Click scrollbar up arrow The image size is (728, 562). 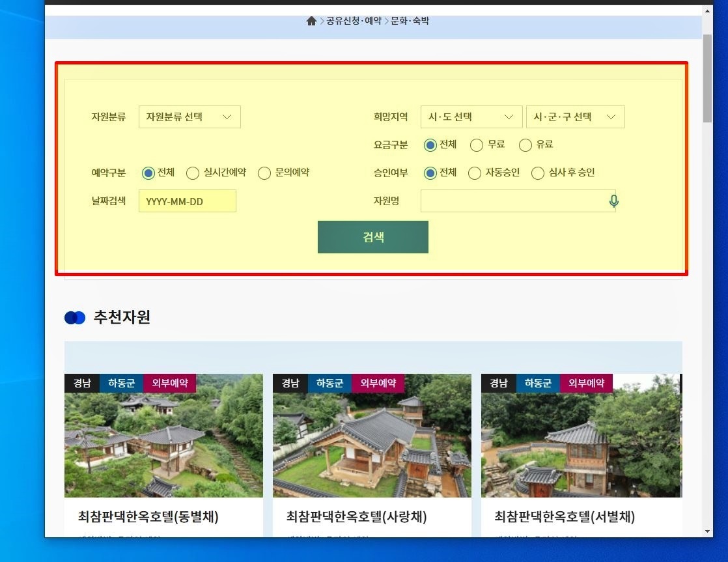(707, 11)
